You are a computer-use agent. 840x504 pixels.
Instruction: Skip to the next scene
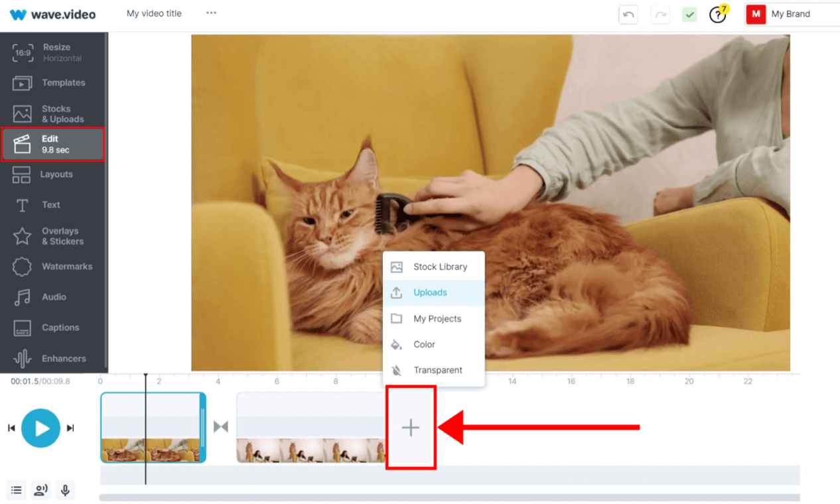(x=70, y=428)
